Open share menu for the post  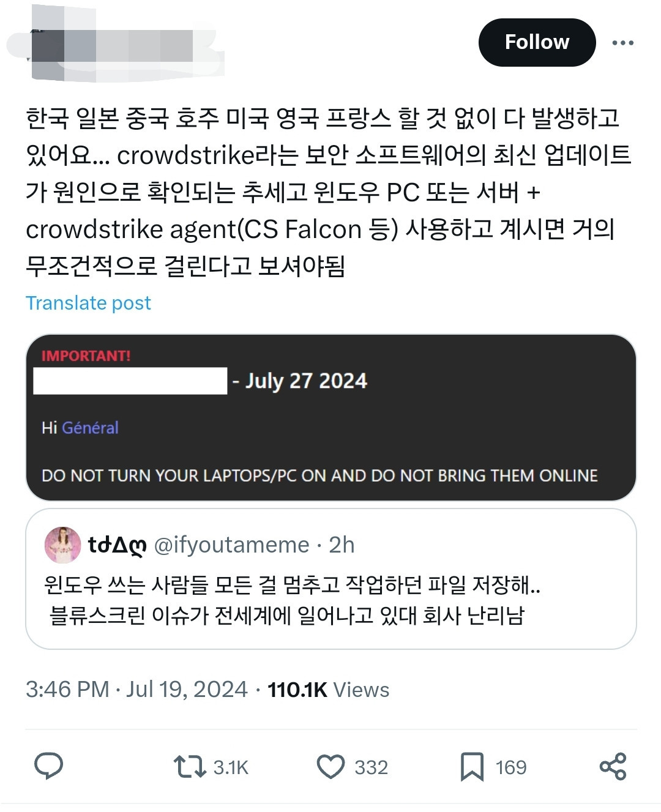tap(613, 767)
